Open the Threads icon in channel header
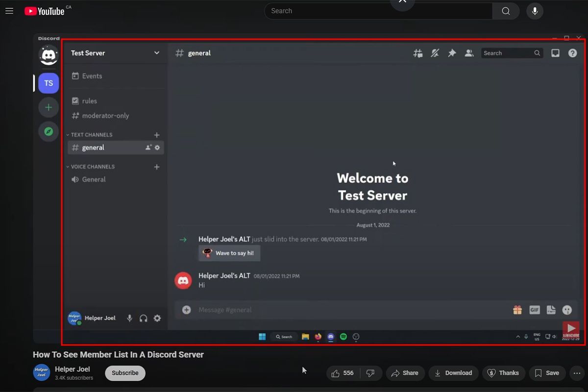The height and width of the screenshot is (392, 588). pos(418,53)
